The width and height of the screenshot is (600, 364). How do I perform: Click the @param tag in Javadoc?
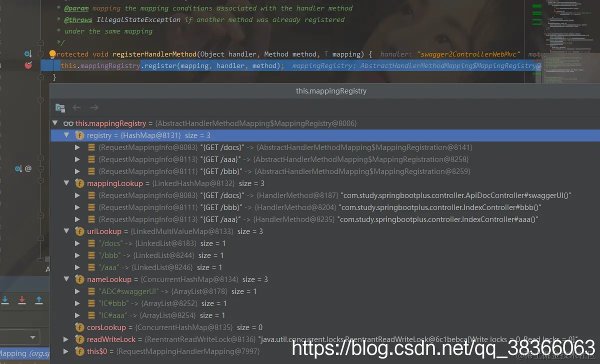[76, 8]
